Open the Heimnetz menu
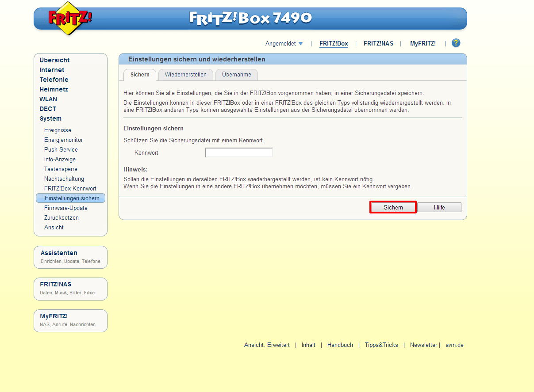The image size is (534, 392). (54, 89)
